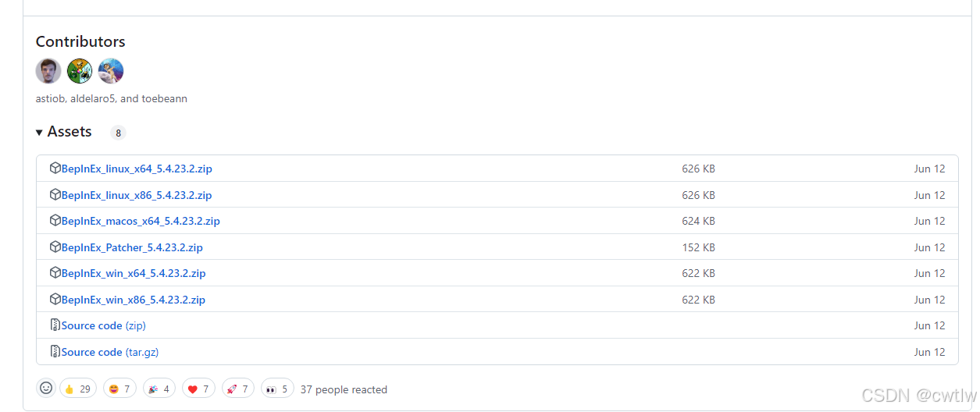Screen dimensions: 980x412
Task: Click package icon beside BepInEx_linux_x64 zip
Action: (x=55, y=168)
